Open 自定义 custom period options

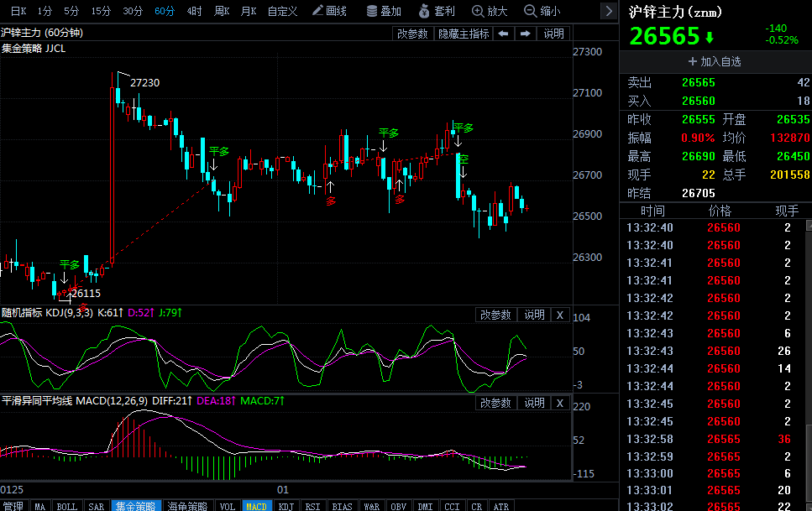click(282, 11)
